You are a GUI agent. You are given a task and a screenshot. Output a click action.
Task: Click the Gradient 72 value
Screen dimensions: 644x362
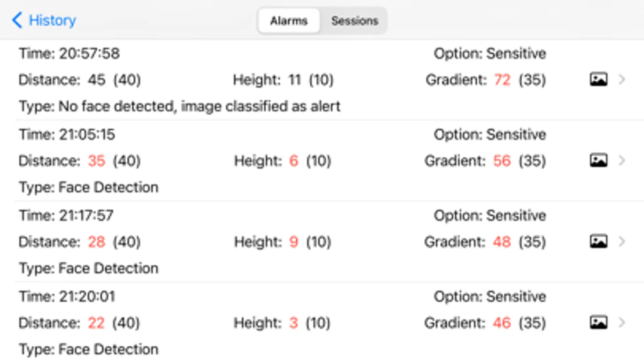pos(502,80)
